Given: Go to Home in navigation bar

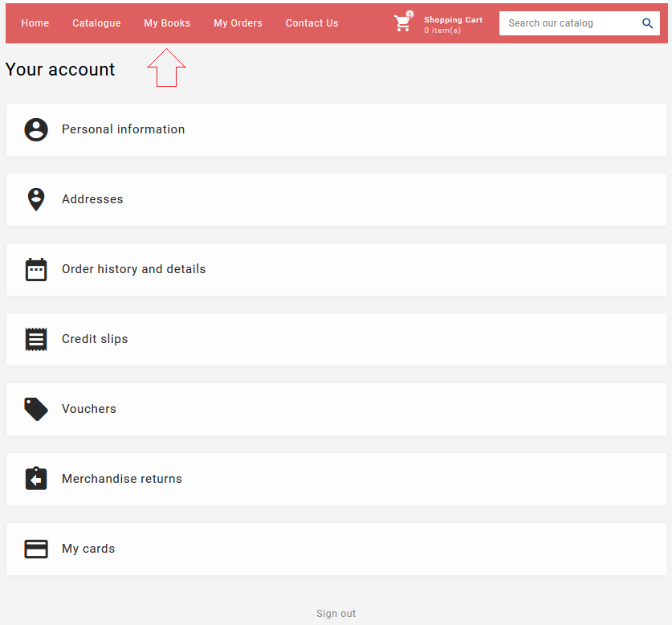Looking at the screenshot, I should coord(35,23).
